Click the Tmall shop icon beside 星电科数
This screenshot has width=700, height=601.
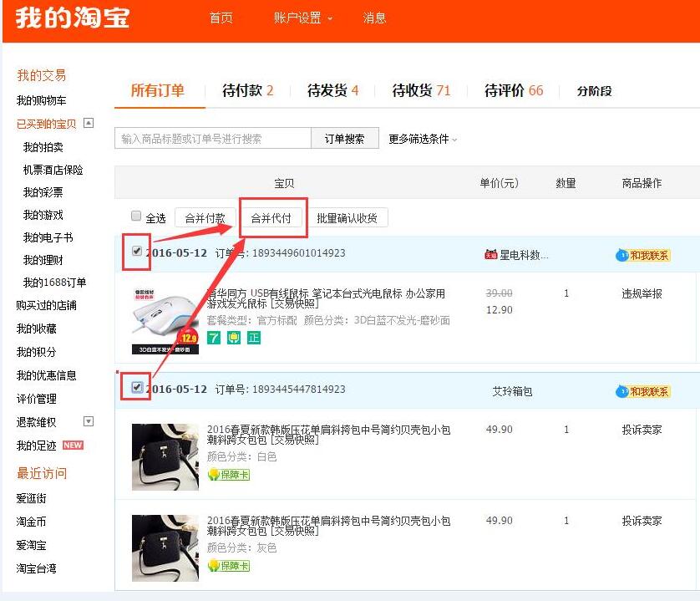pos(490,255)
